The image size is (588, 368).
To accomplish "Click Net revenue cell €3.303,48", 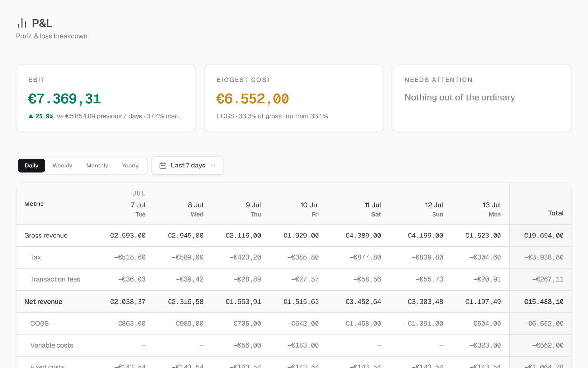I will click(425, 302).
